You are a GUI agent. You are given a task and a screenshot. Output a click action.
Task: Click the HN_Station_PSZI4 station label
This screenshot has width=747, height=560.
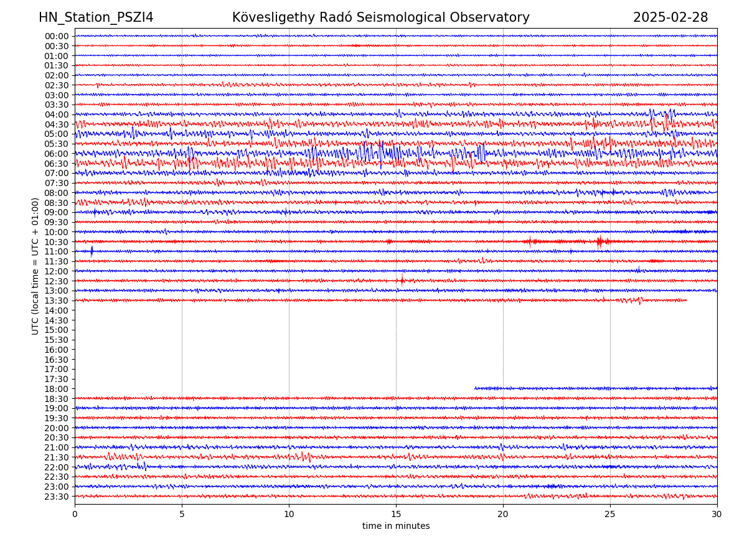click(x=96, y=17)
